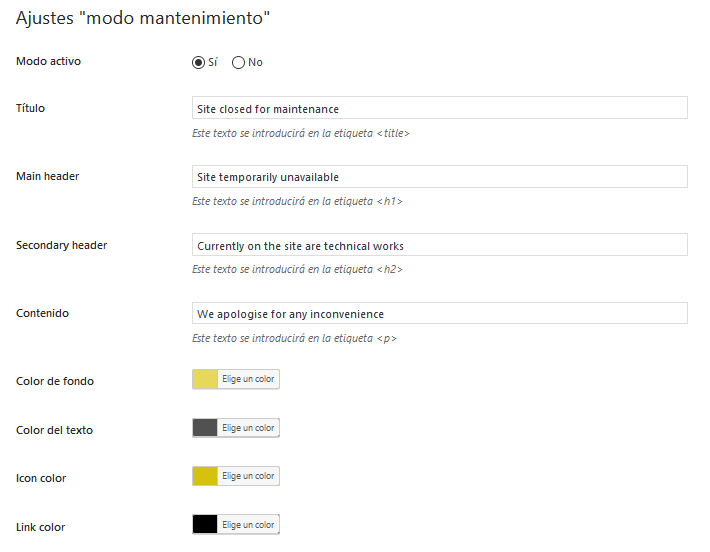The width and height of the screenshot is (710, 552).
Task: Click the "Sí" label text
Action: tap(212, 63)
